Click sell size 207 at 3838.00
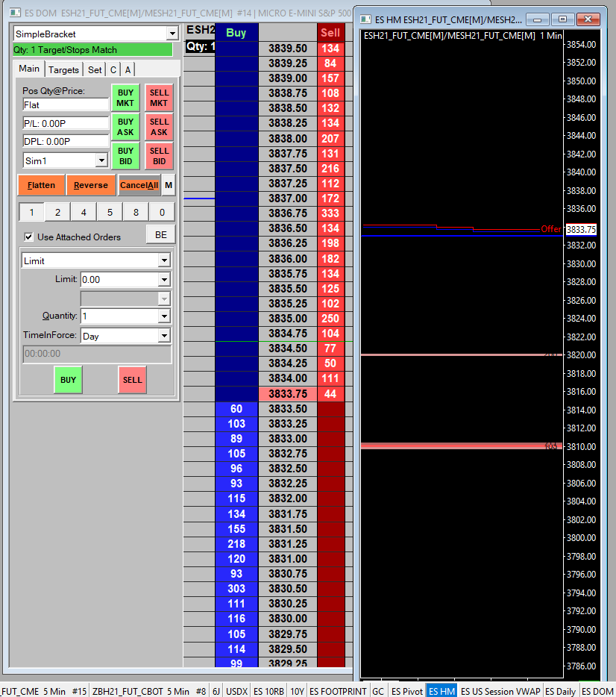 coord(330,139)
